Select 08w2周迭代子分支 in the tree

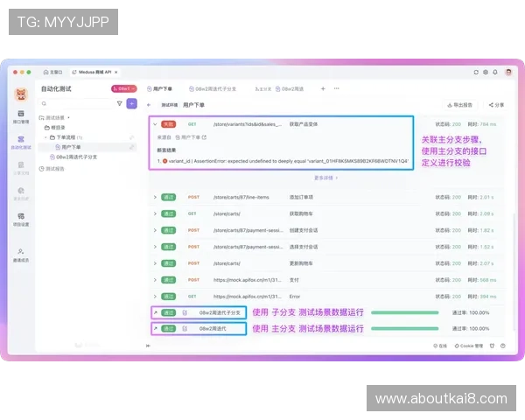coord(73,157)
